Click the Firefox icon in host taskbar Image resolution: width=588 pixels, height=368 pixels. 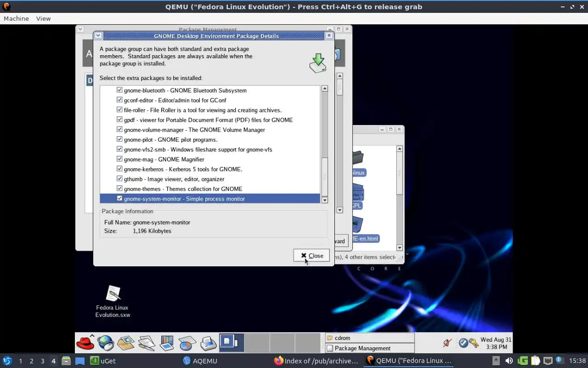(278, 361)
